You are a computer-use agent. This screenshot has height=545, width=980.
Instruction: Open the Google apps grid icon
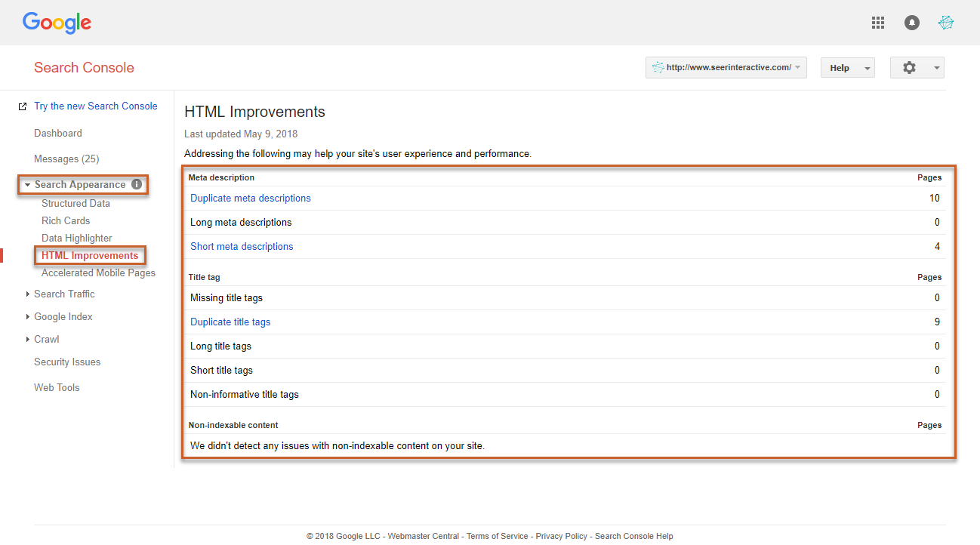[x=877, y=23]
